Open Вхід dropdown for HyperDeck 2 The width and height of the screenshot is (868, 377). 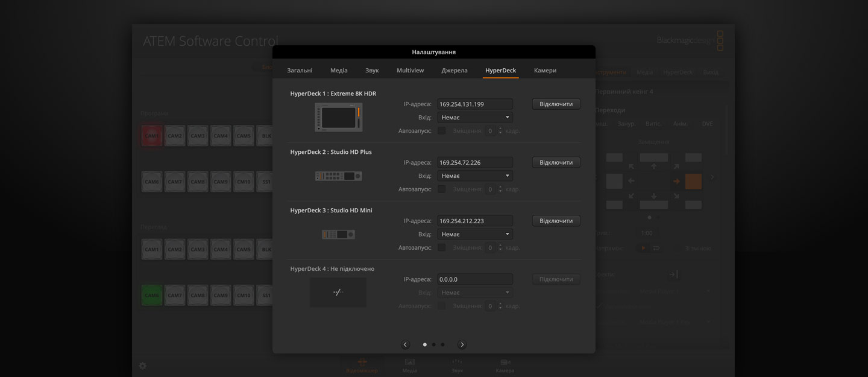pos(475,176)
